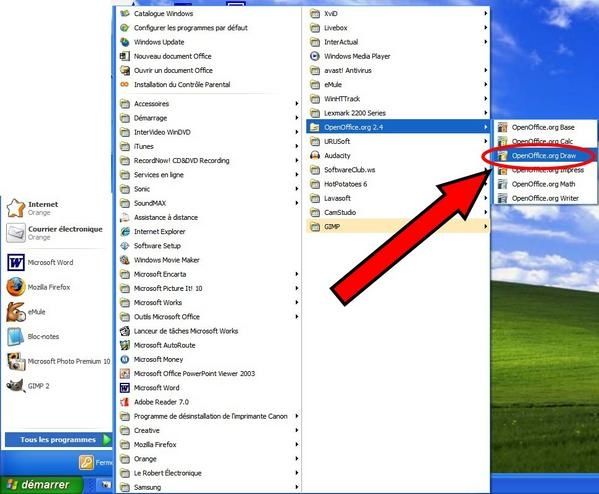The width and height of the screenshot is (599, 494).
Task: Expand the Démarrage folder arrow
Action: pyautogui.click(x=296, y=118)
